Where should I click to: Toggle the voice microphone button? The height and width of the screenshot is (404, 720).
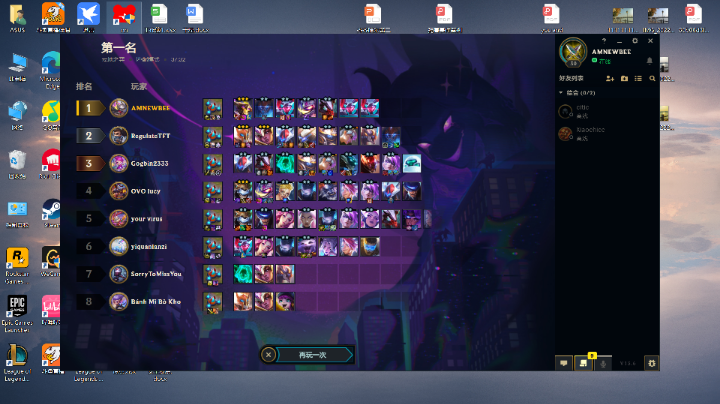[x=603, y=363]
